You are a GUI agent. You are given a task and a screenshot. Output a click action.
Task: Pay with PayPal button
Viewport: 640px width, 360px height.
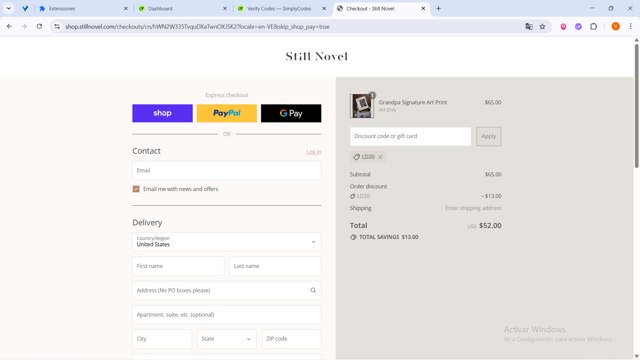[x=227, y=113]
